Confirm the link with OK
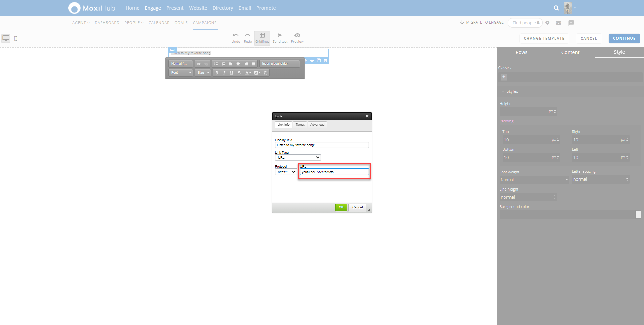The image size is (644, 325). pos(341,207)
